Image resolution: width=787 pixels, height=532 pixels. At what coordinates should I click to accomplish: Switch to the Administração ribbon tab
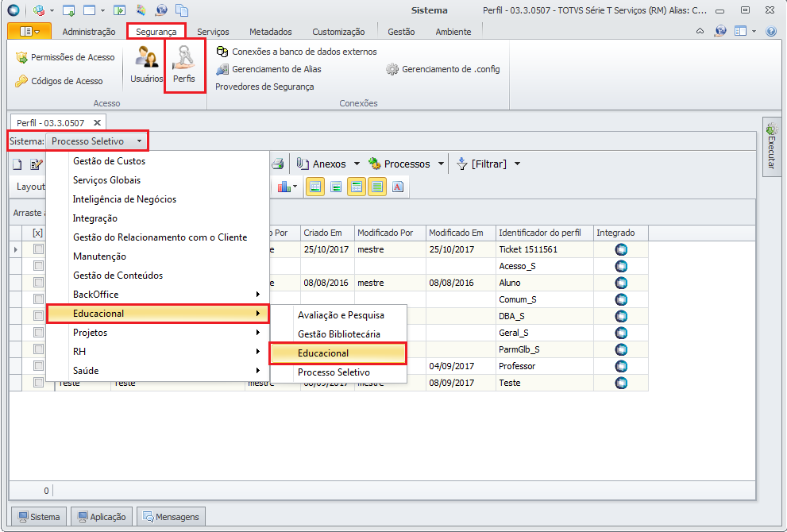pos(89,32)
